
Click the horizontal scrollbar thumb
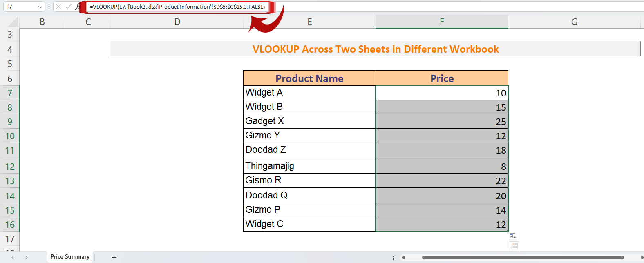coord(523,257)
